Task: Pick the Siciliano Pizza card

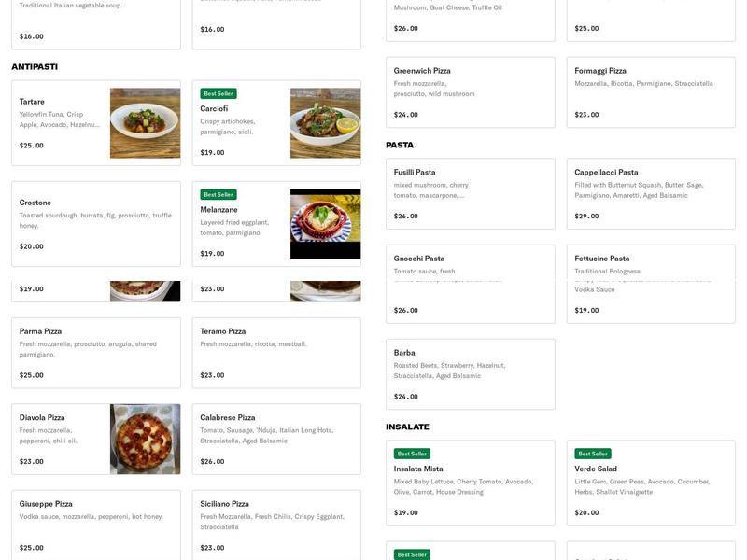Action: tap(276, 525)
